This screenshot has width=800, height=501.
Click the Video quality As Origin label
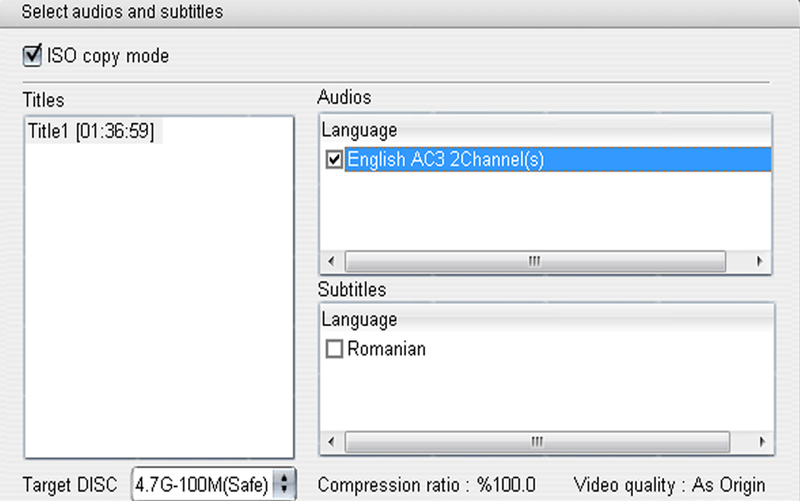[669, 485]
